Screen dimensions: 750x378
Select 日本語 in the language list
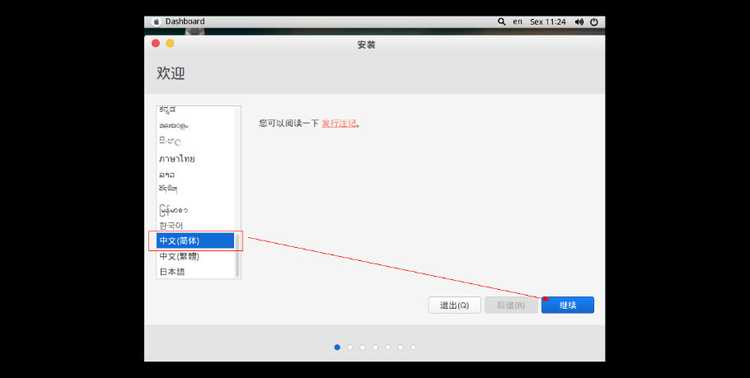click(x=195, y=271)
